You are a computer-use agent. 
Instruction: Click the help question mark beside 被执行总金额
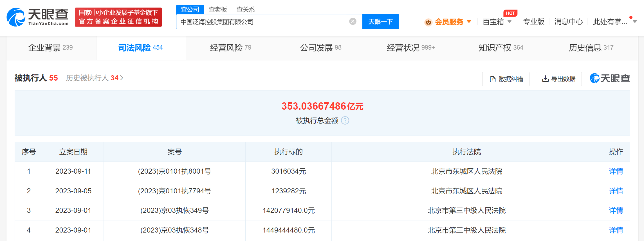pos(345,121)
